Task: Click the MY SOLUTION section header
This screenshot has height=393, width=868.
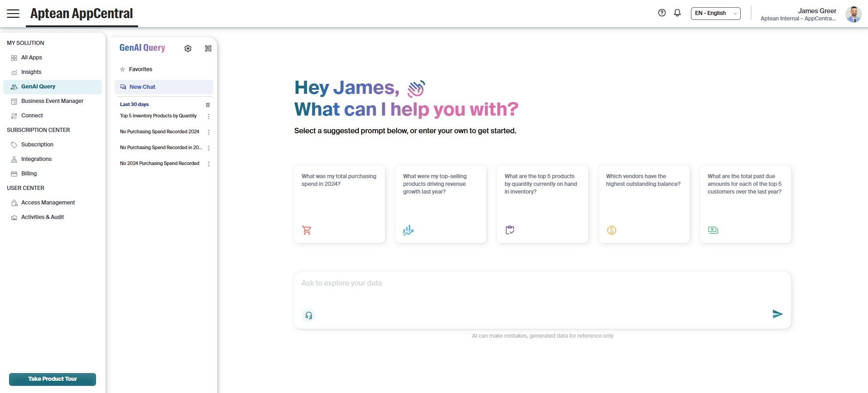Action: pos(25,43)
